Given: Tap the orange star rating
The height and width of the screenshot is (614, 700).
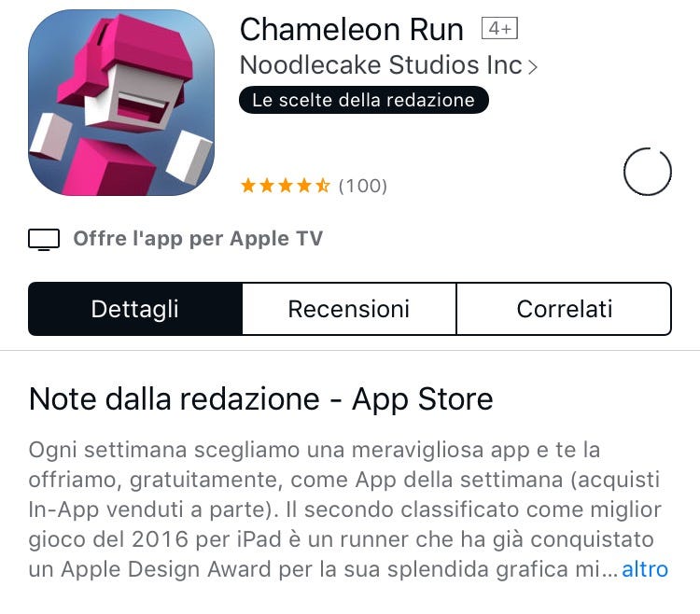Looking at the screenshot, I should click(x=286, y=185).
